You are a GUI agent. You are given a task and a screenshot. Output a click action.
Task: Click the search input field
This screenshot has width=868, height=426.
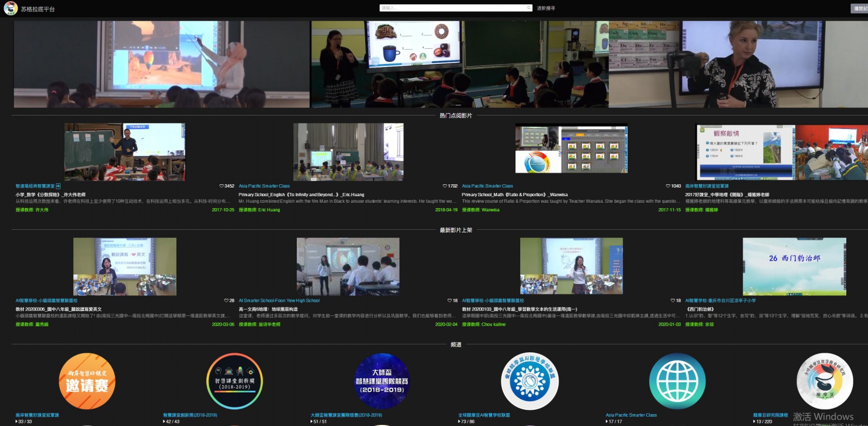click(452, 8)
